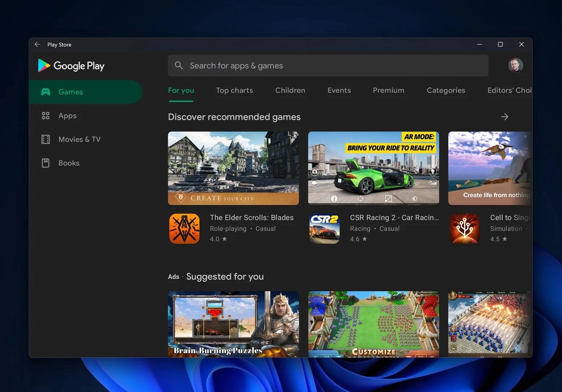Open the Customize army ad image

click(373, 324)
